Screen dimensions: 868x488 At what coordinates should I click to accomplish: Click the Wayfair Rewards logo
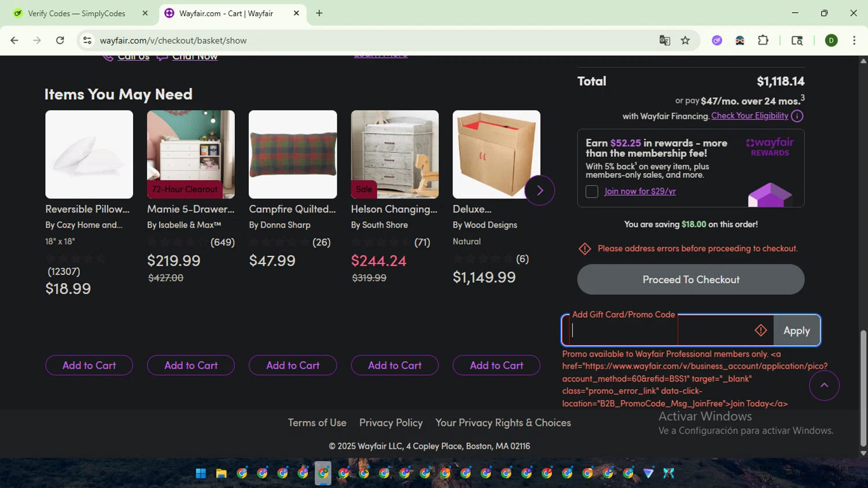point(770,147)
